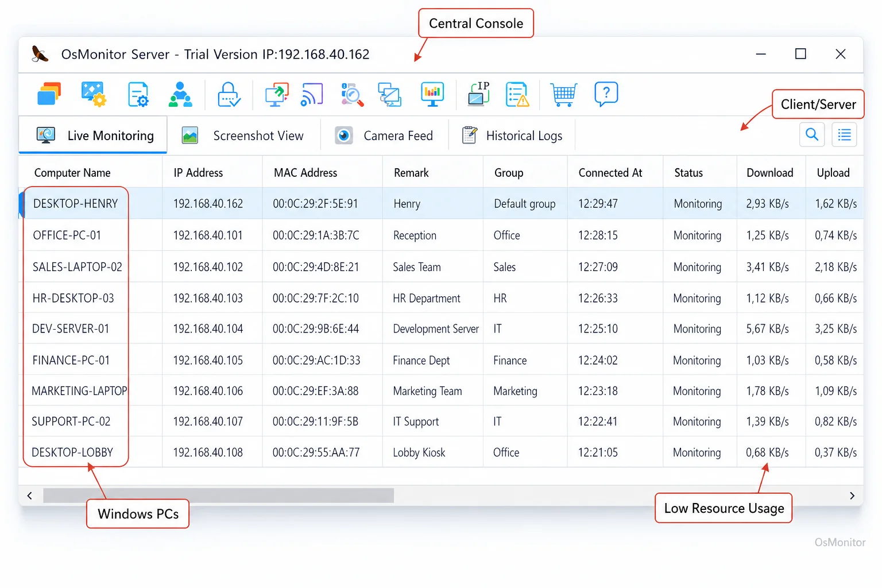Screen dimensions: 882x588
Task: Select the DEV-SERVER-01 entry
Action: [71, 329]
